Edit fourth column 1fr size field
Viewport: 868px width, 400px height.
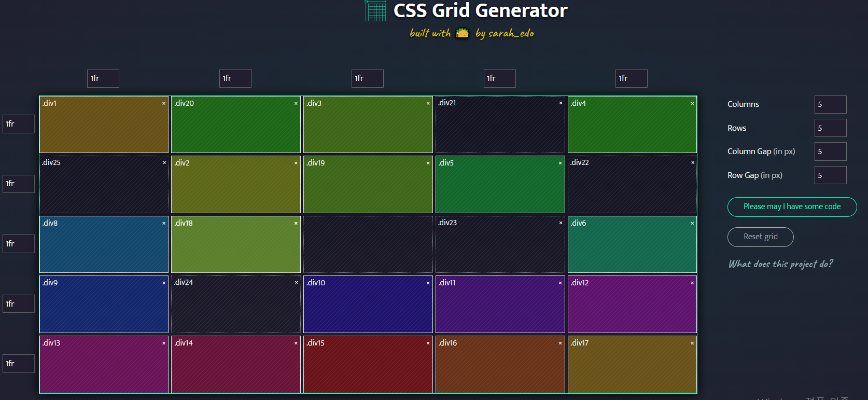(x=500, y=78)
